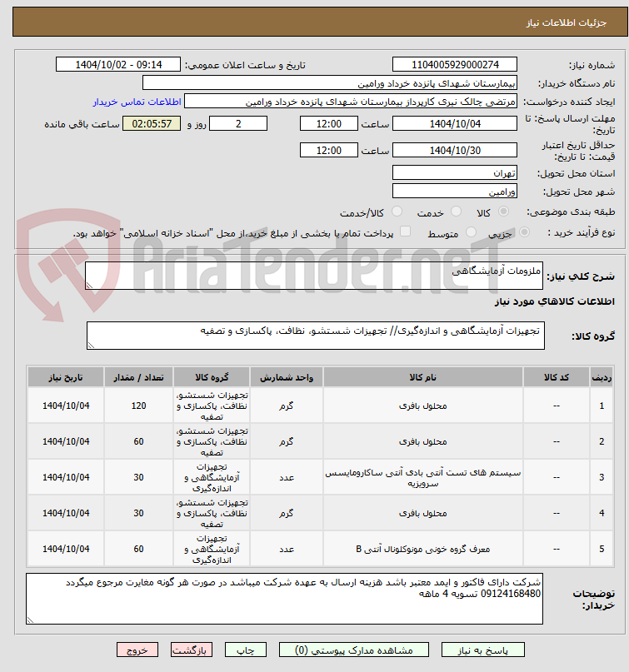Click the بازگشت back button
629x672 pixels.
click(192, 650)
